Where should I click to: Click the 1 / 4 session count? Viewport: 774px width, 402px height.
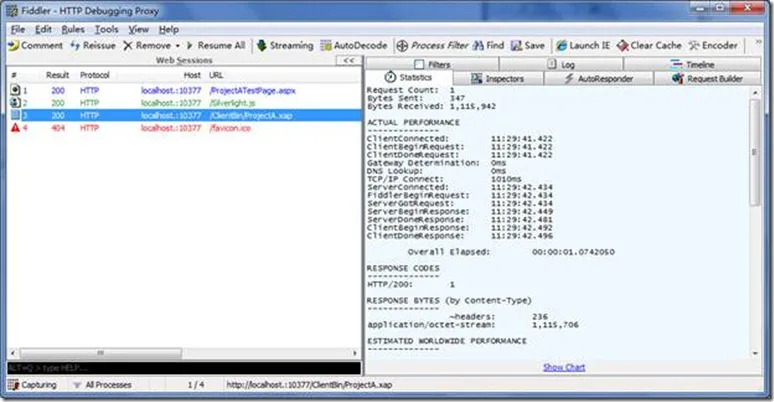pos(196,385)
